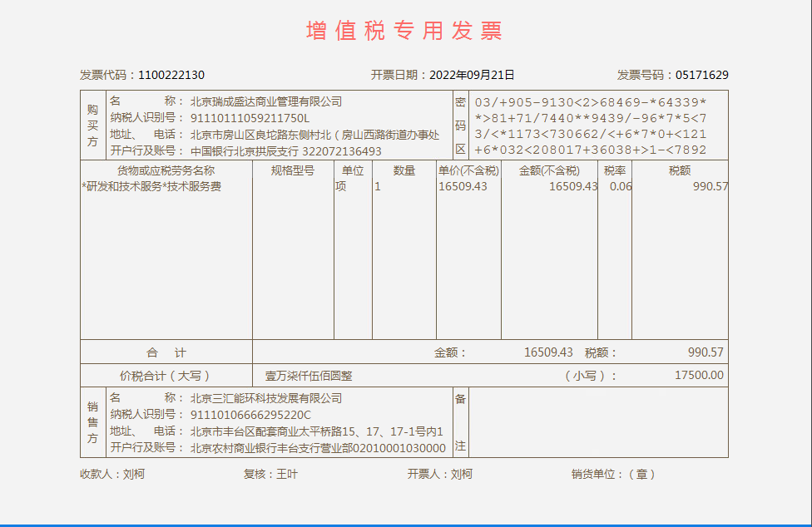
Task: Click the first line of password area
Action: coord(590,102)
